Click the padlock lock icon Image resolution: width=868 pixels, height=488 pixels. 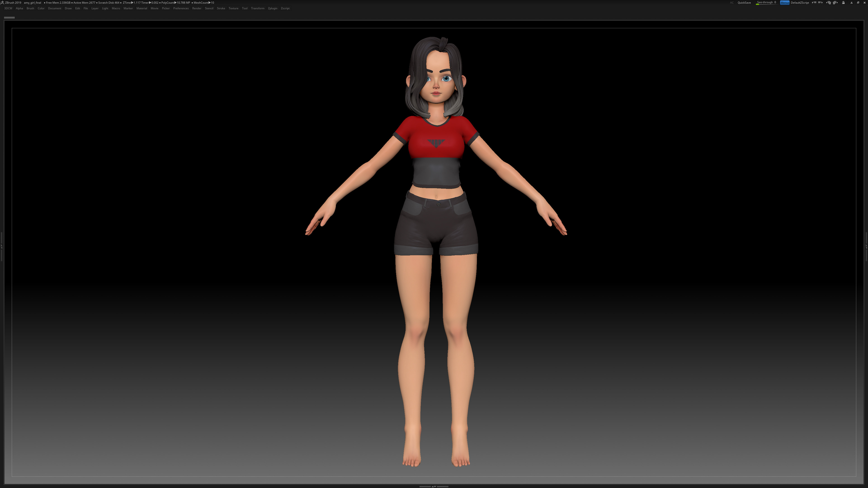pos(843,3)
